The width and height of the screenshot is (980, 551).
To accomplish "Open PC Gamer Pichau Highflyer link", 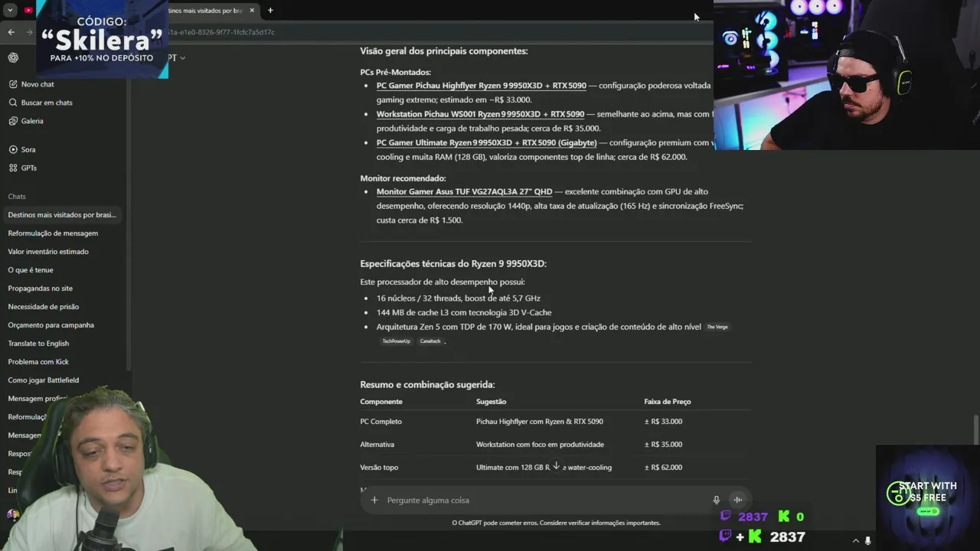I will pyautogui.click(x=481, y=86).
